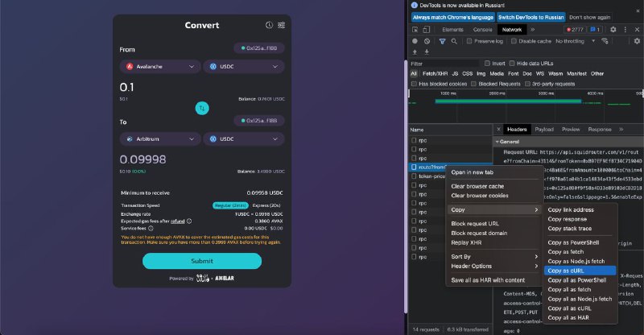Expand Sort By submenu
This screenshot has height=335, width=644.
point(494,257)
